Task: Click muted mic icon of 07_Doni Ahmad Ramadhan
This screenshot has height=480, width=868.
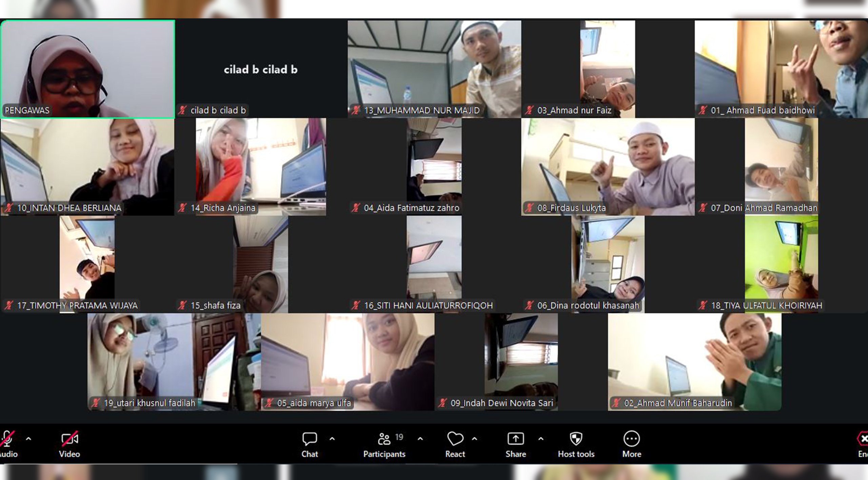Action: coord(703,207)
